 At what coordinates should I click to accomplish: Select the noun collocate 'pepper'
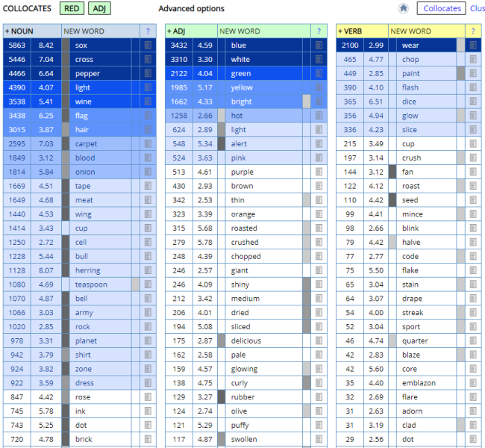point(87,74)
